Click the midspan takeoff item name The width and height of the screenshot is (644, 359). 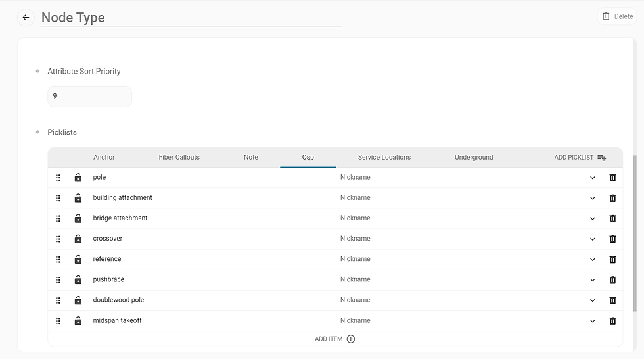pos(117,320)
